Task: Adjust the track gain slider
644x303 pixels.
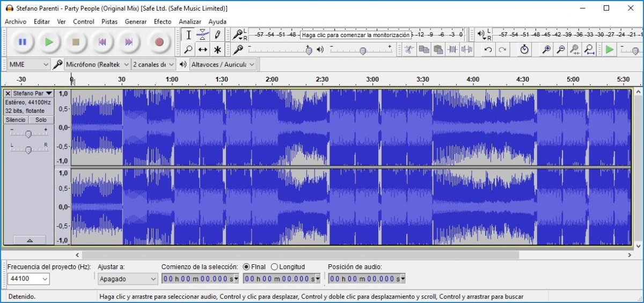Action: [28, 133]
